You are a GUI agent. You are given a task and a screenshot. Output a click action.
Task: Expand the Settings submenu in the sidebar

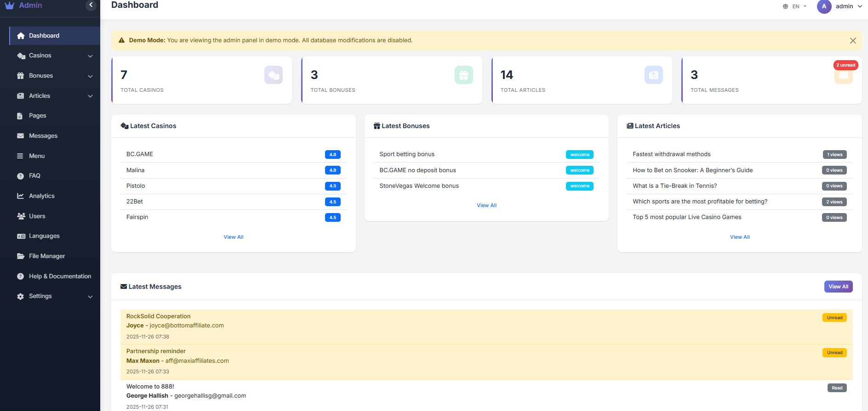(x=90, y=297)
